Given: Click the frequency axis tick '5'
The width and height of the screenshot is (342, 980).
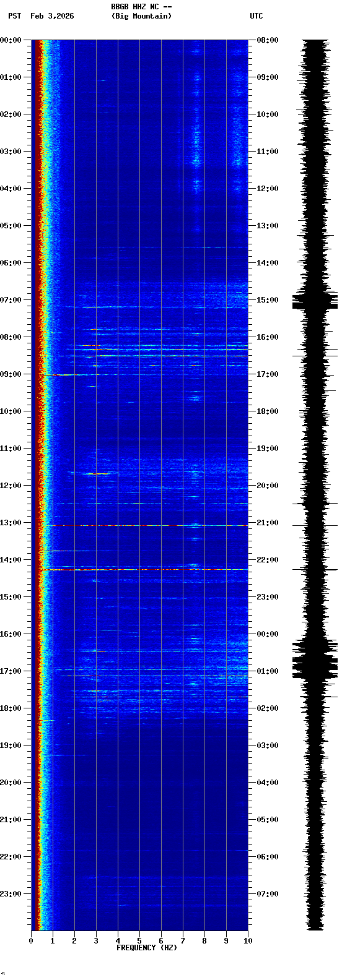Looking at the screenshot, I should [139, 941].
